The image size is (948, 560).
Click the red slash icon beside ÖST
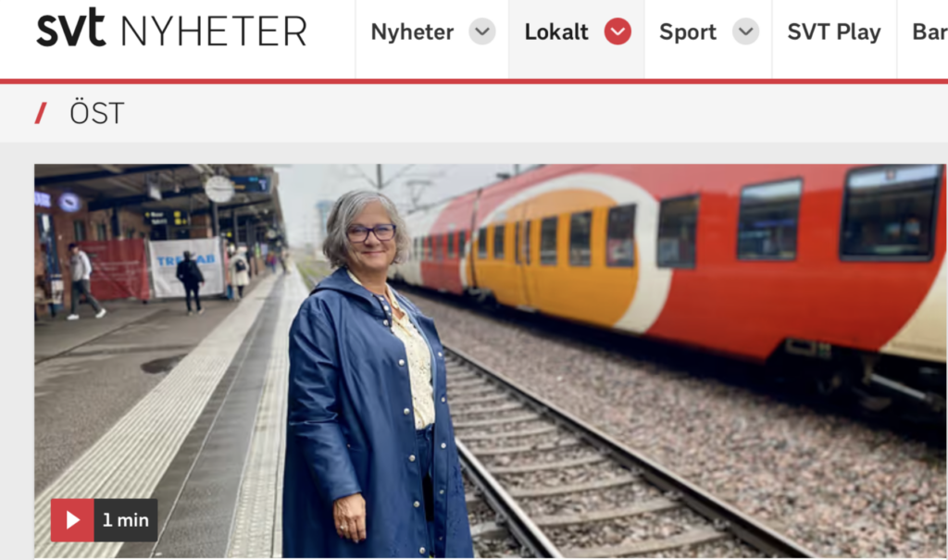click(41, 113)
